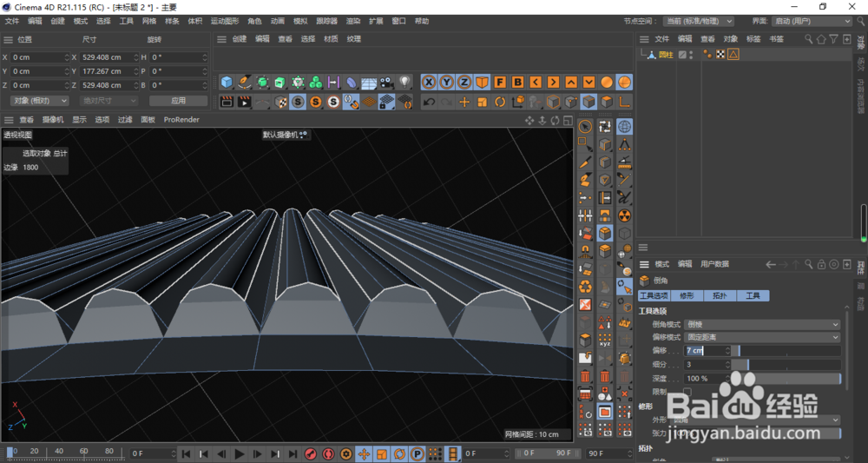Image resolution: width=868 pixels, height=463 pixels.
Task: Open the 渲染 menu
Action: point(353,21)
